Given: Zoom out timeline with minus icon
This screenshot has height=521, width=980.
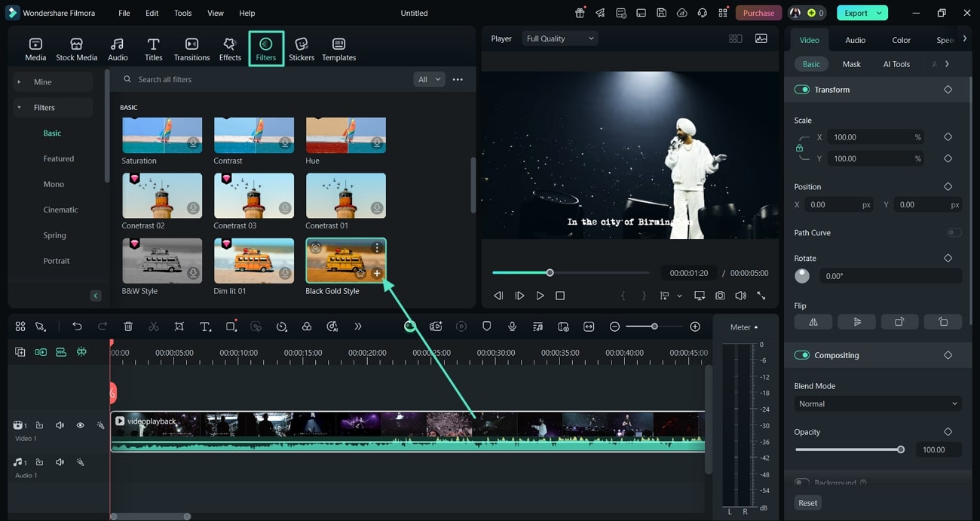Looking at the screenshot, I should tap(614, 326).
